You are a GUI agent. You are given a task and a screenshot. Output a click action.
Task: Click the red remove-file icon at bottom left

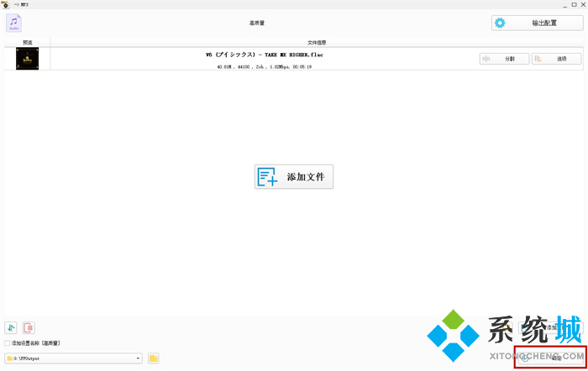coord(29,327)
